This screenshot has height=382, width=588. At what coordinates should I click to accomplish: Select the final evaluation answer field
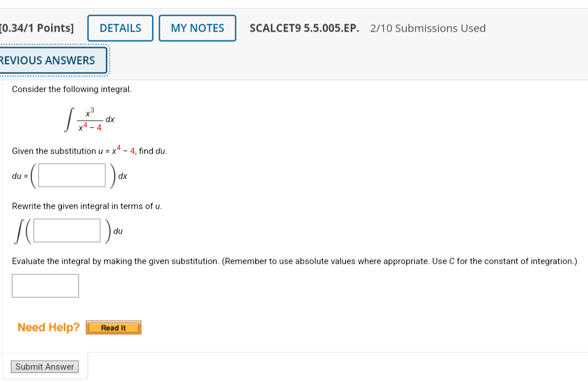[x=45, y=286]
